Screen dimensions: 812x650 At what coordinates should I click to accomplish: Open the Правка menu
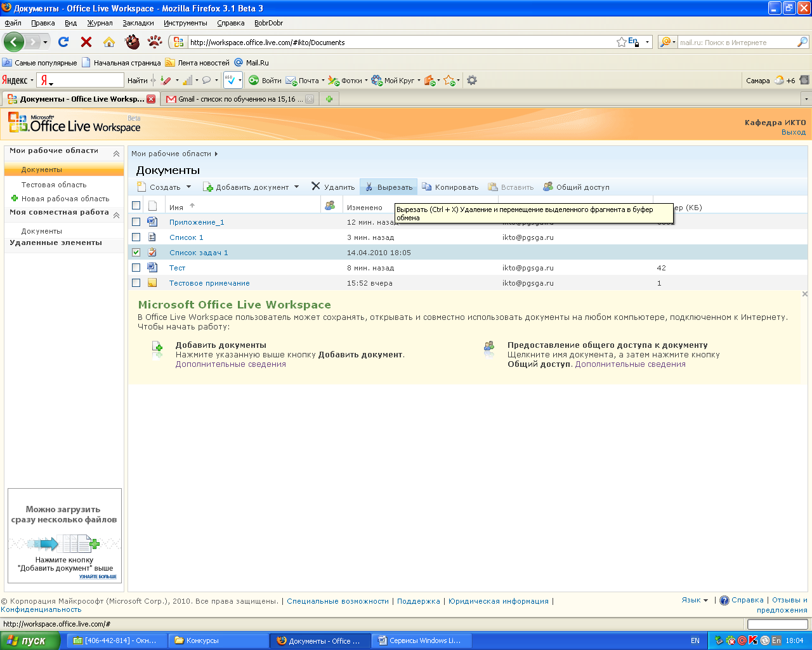pyautogui.click(x=43, y=23)
